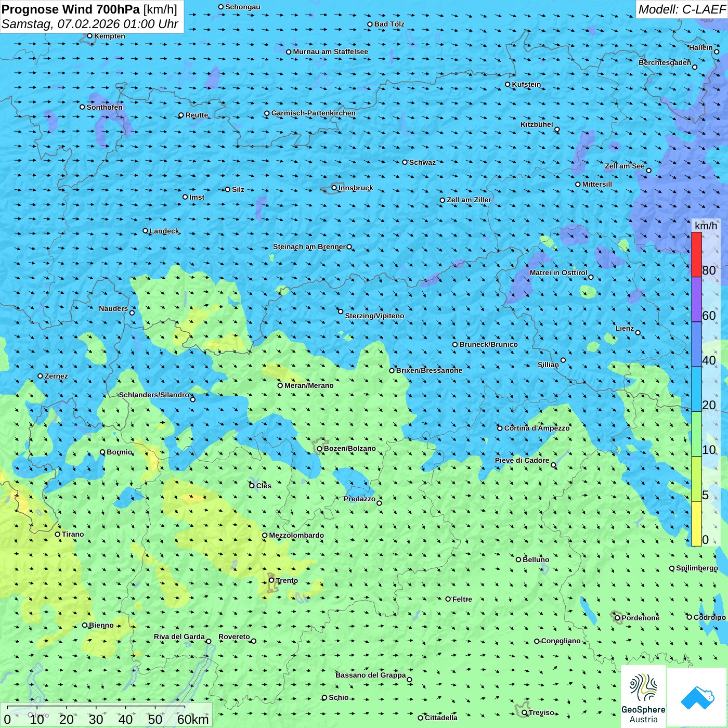Click the Spilimbergo city label
Image resolution: width=728 pixels, height=728 pixels.
click(697, 568)
